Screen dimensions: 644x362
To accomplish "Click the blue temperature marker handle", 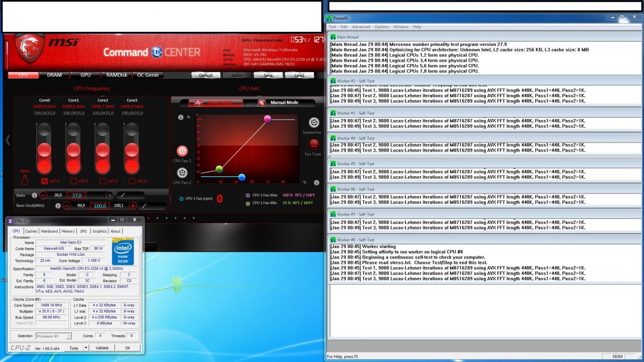I will pos(242,177).
